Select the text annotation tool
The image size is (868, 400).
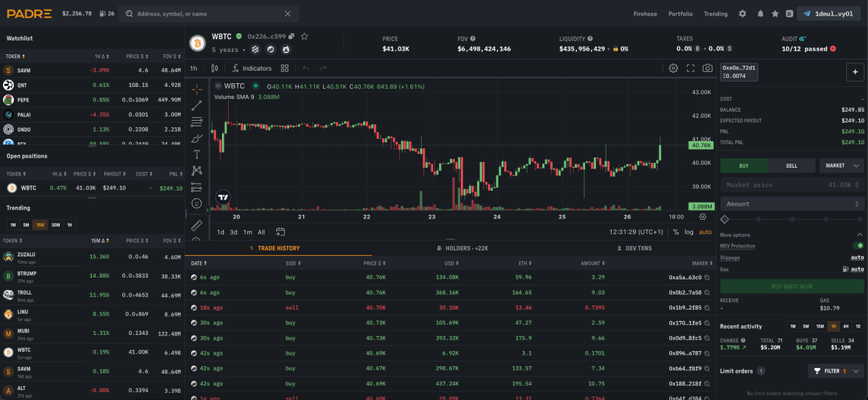pos(197,155)
